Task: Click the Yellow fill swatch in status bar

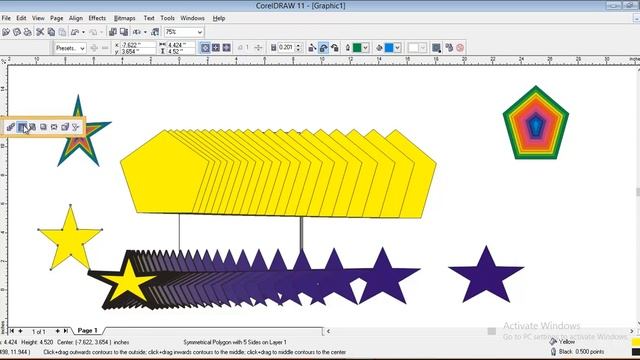Action: click(636, 342)
